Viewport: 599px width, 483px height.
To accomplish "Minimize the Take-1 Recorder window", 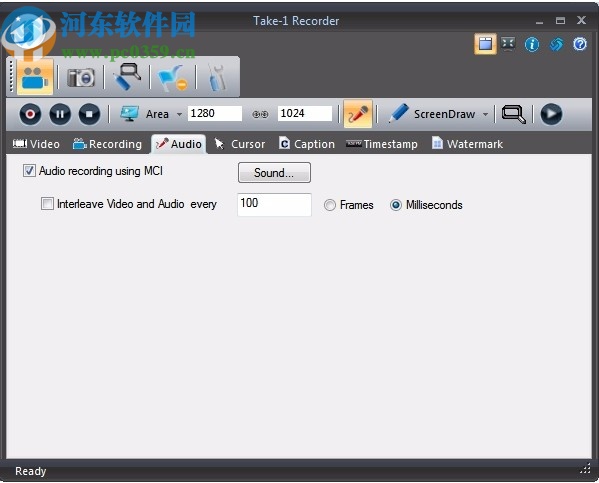I will tap(539, 22).
